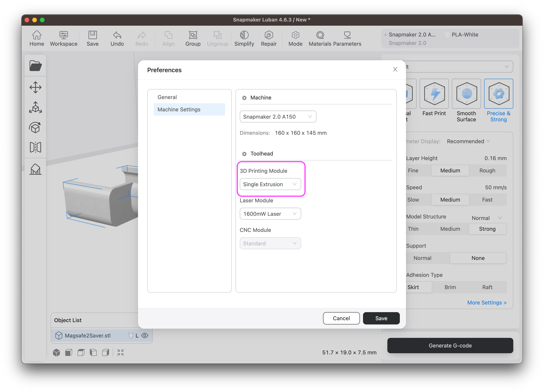Viewport: 544px width, 392px height.
Task: Open More Settings link
Action: [487, 303]
